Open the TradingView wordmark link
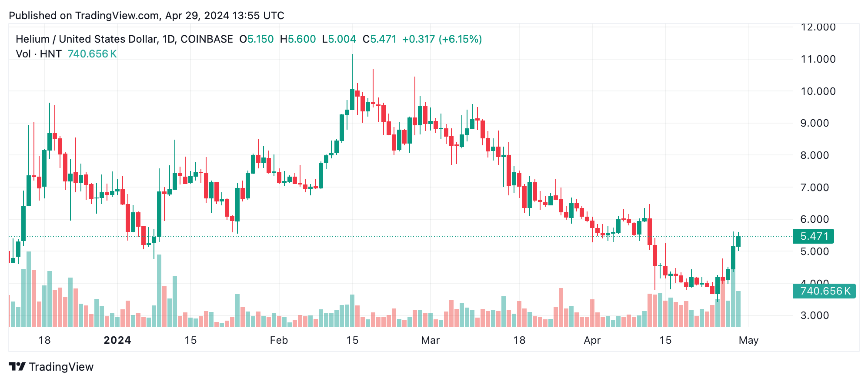 click(x=61, y=367)
